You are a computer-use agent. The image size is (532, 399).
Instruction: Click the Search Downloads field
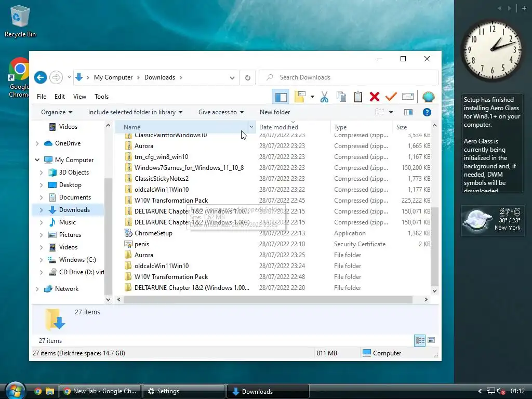(349, 77)
